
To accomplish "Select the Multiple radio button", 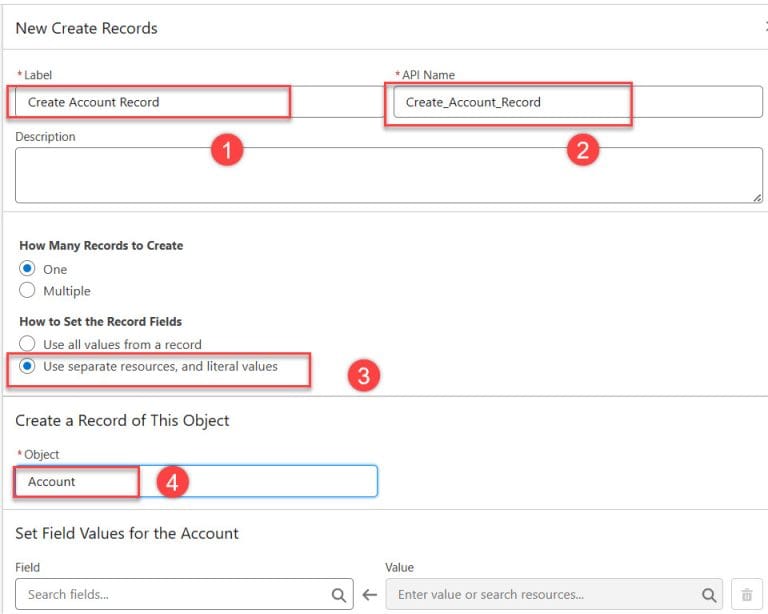I will pos(27,290).
